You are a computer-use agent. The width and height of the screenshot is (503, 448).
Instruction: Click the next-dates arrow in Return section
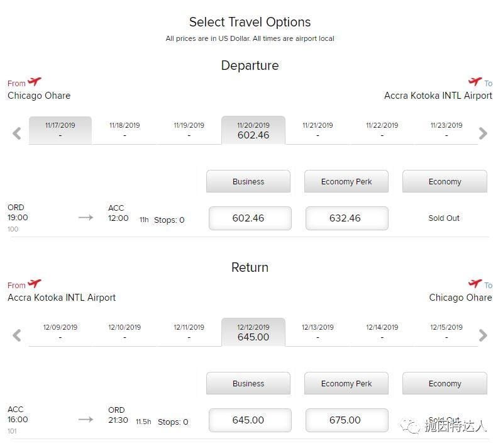pos(483,335)
